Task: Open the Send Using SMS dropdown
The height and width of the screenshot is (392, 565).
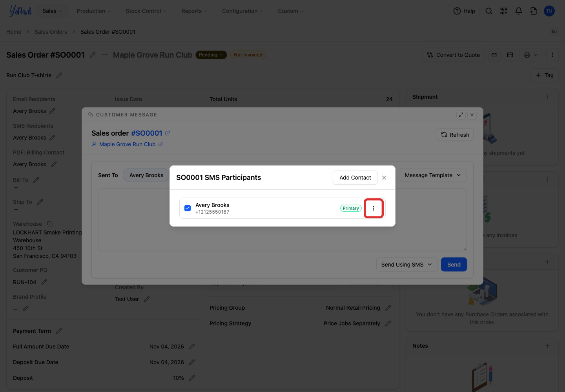Action: pyautogui.click(x=406, y=265)
